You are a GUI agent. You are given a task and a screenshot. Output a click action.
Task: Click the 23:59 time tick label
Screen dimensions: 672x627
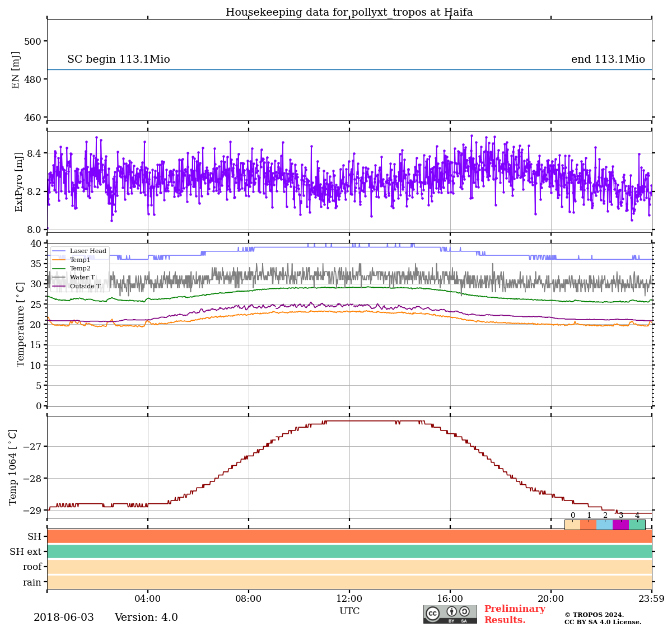pos(651,598)
